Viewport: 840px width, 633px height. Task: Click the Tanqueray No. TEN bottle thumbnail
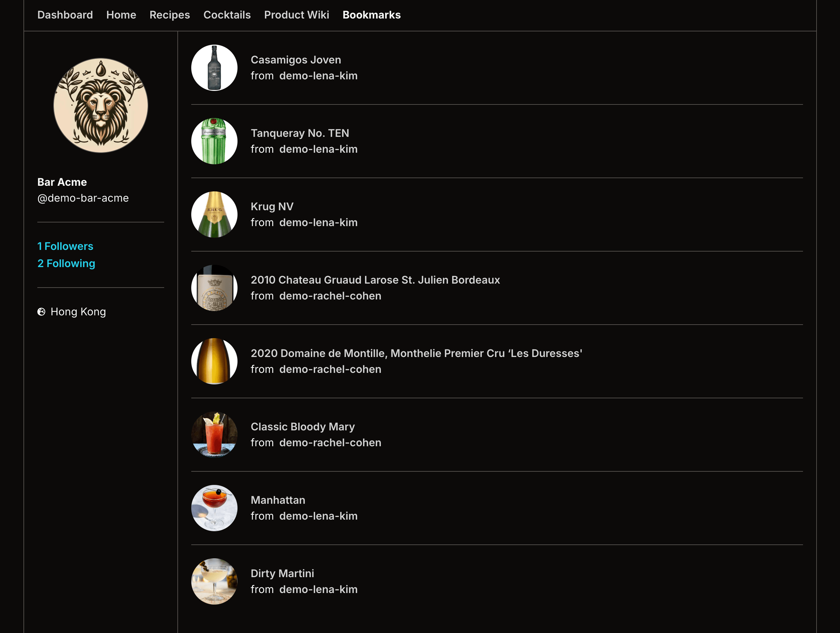tap(214, 141)
